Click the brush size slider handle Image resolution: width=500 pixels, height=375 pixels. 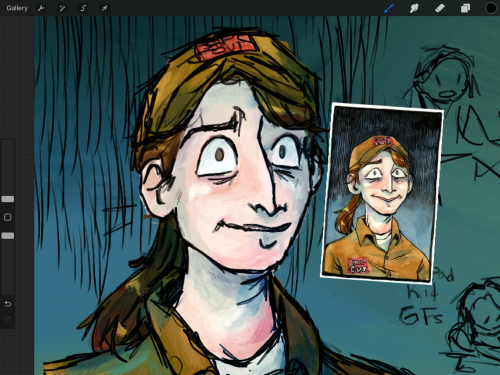coord(8,199)
